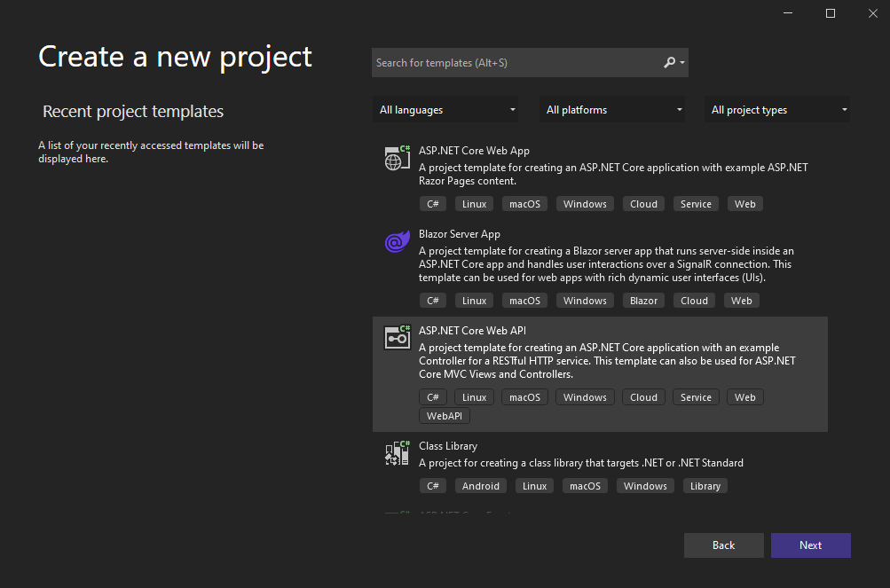
Task: Click the search magnifier icon
Action: point(670,62)
